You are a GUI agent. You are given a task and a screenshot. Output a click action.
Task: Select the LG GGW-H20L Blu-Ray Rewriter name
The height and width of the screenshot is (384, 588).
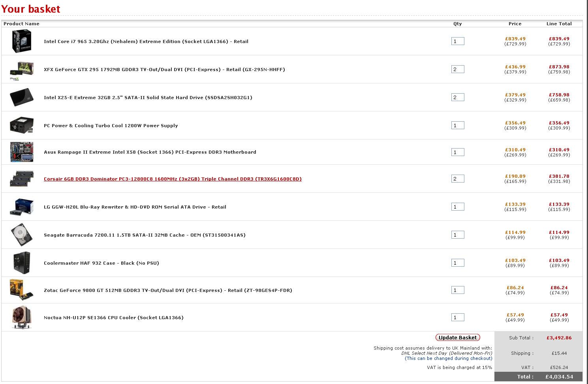[135, 207]
